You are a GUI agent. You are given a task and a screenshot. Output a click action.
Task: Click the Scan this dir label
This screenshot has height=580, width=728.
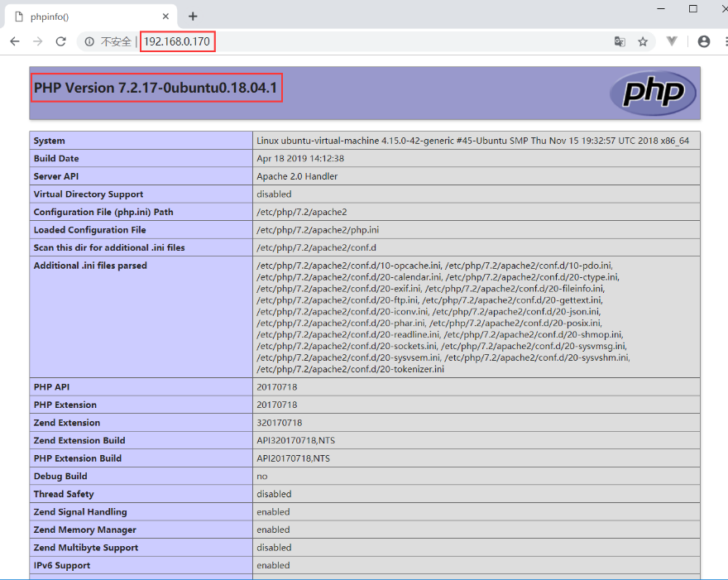pos(109,247)
